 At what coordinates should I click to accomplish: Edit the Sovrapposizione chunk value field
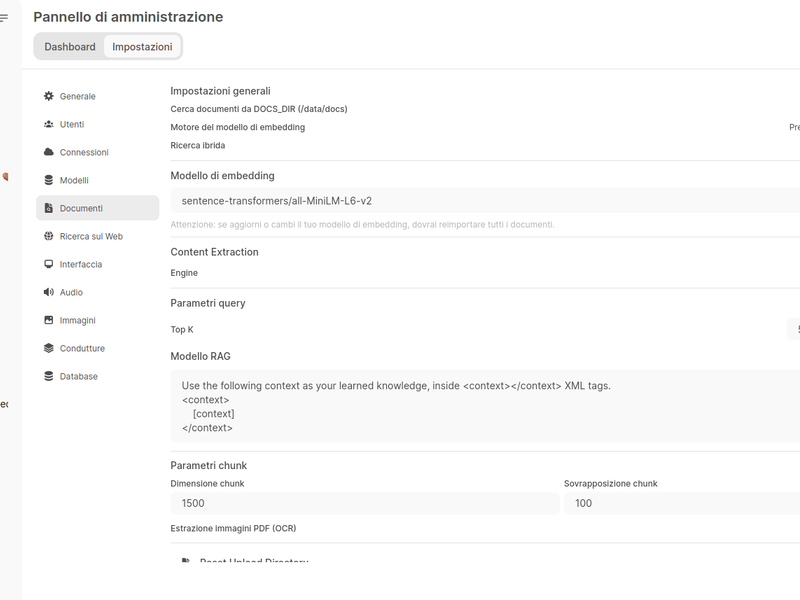(x=682, y=503)
